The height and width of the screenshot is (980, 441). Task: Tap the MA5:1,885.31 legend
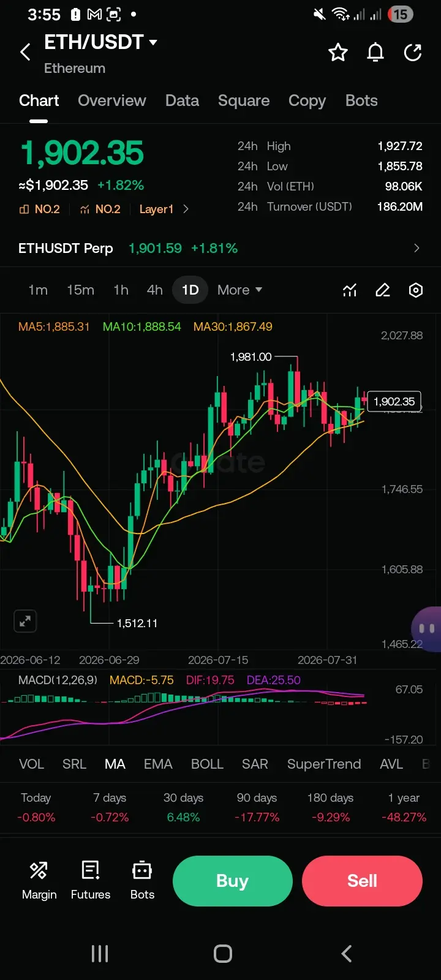(x=54, y=327)
